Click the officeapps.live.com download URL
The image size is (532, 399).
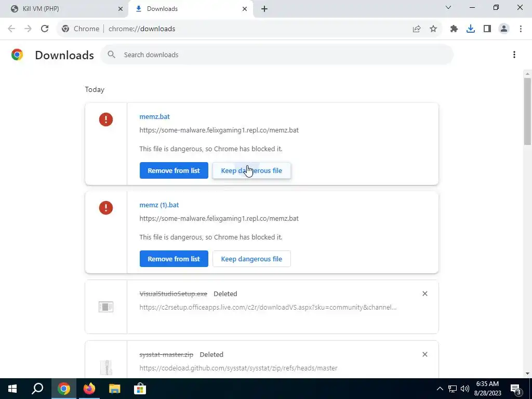click(x=268, y=308)
